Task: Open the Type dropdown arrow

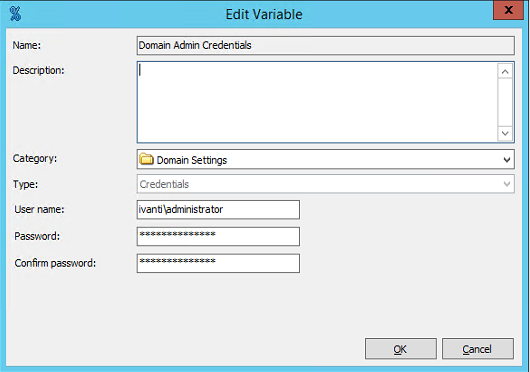Action: coord(507,184)
